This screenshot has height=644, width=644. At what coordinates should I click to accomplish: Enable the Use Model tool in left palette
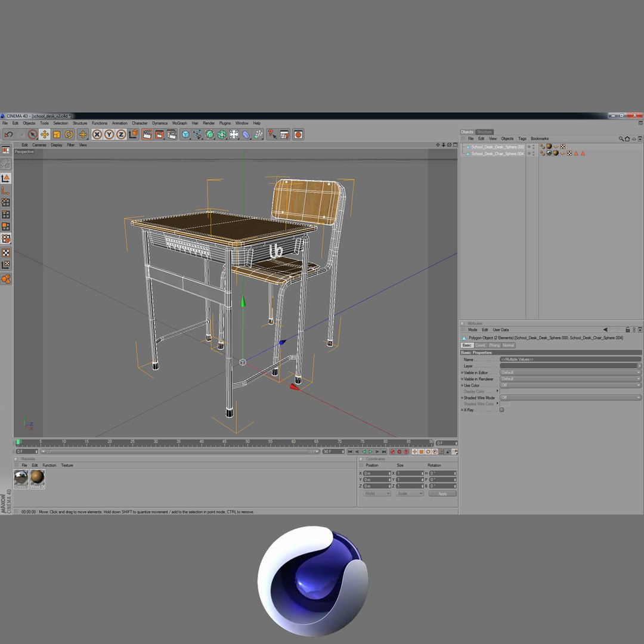coord(6,178)
